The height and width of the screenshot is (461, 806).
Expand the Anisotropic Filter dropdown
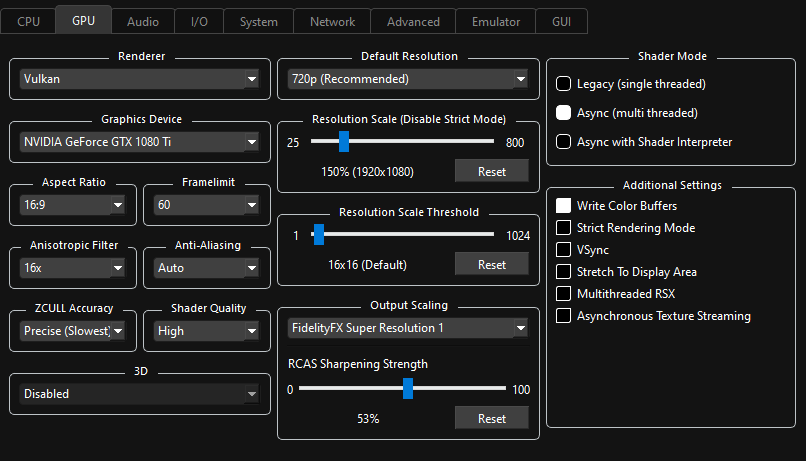tap(72, 268)
